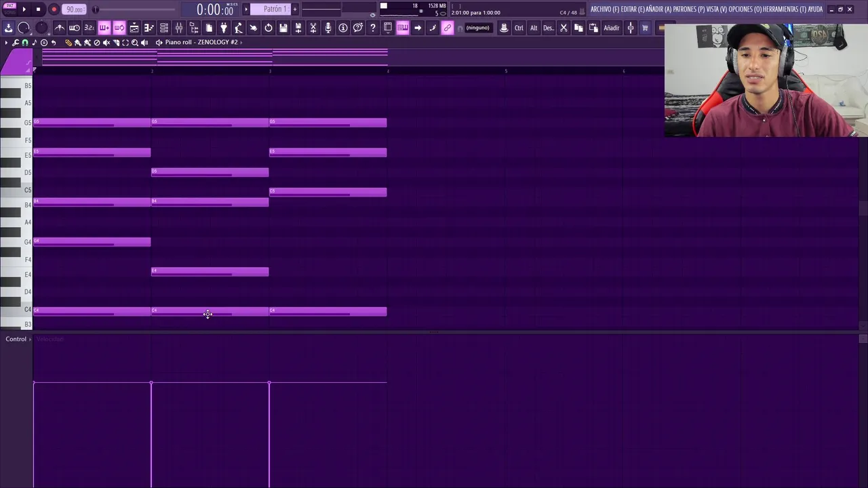This screenshot has height=488, width=868.
Task: Select the piano roll mute tool
Action: point(106,43)
